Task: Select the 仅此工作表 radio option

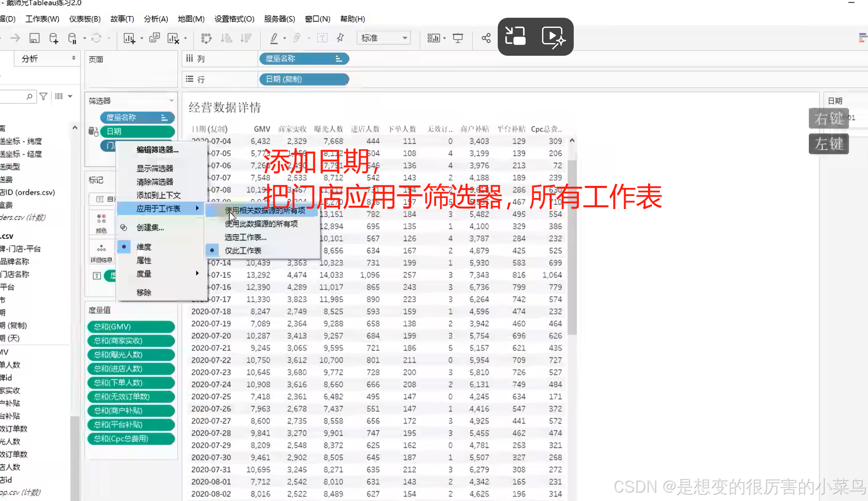Action: (243, 250)
